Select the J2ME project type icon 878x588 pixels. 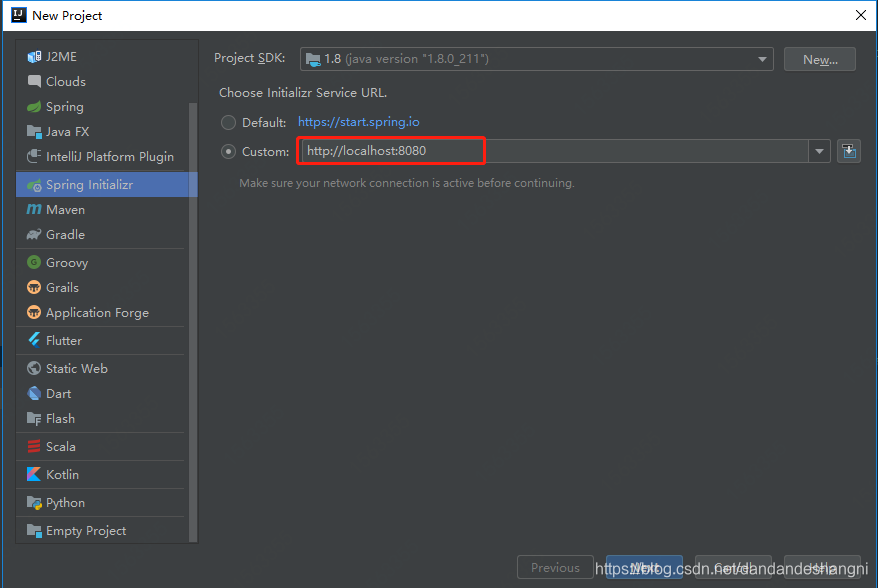(34, 57)
